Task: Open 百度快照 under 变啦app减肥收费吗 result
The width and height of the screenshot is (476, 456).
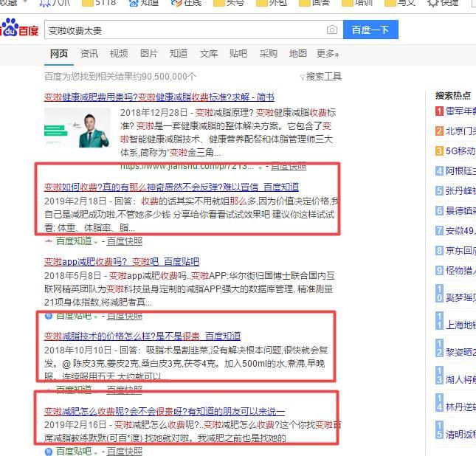Action: tap(125, 317)
